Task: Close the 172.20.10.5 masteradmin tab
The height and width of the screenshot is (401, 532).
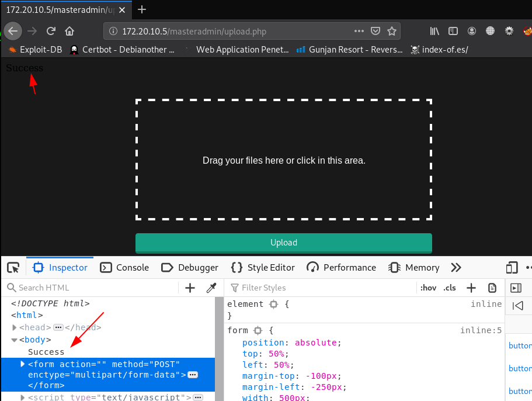Action: pos(122,10)
